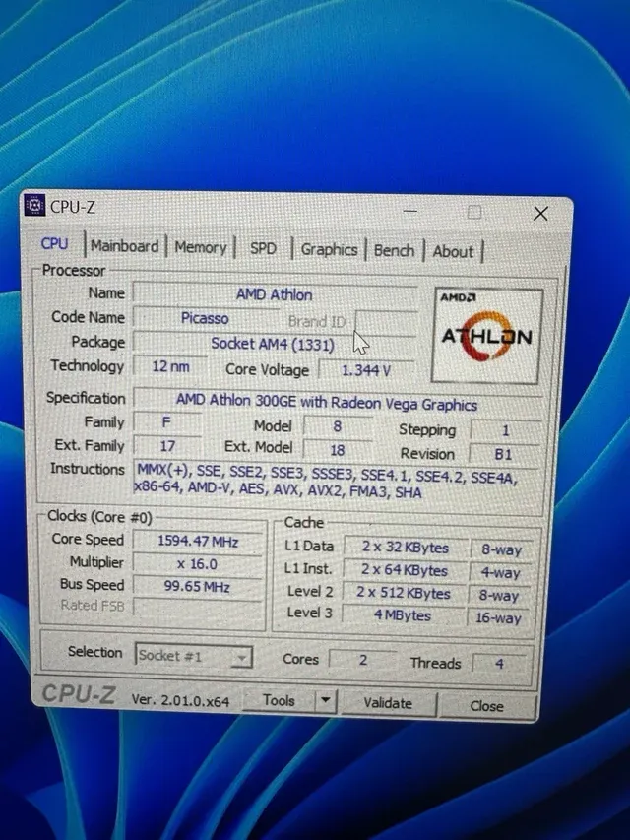Screen dimensions: 630x840
Task: Click the Core Speed value '1594.47 MHz'
Action: click(x=198, y=541)
